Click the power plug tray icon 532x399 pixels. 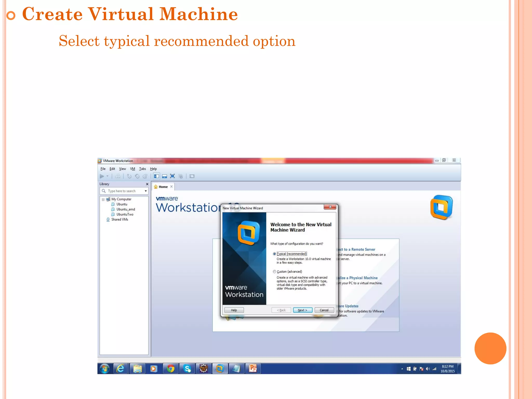pyautogui.click(x=415, y=369)
